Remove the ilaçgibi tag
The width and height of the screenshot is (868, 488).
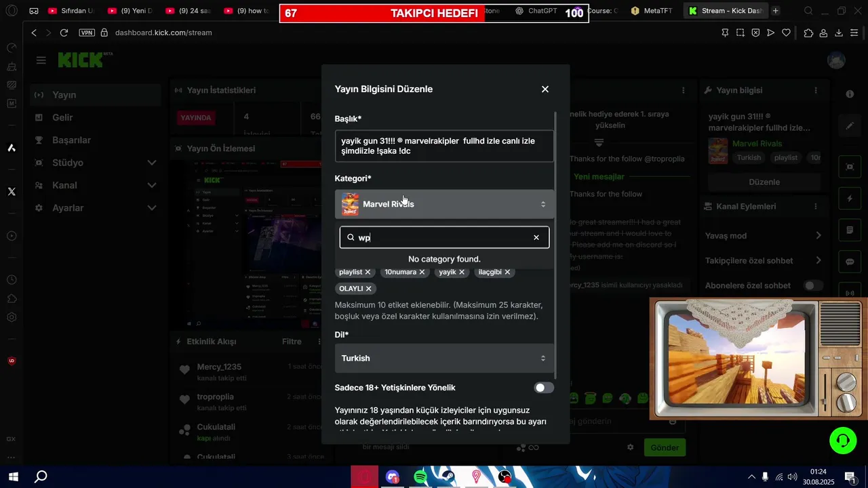pos(507,272)
